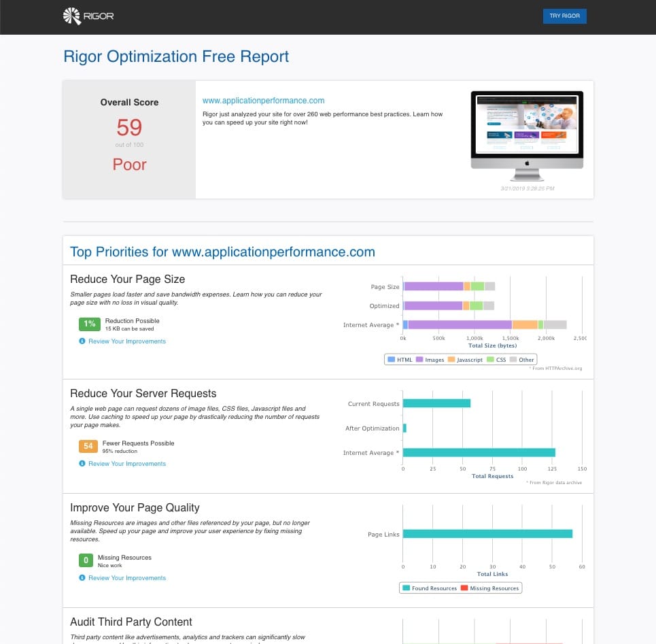Toggle the HTML legend swatch
656x644 pixels.
point(391,360)
